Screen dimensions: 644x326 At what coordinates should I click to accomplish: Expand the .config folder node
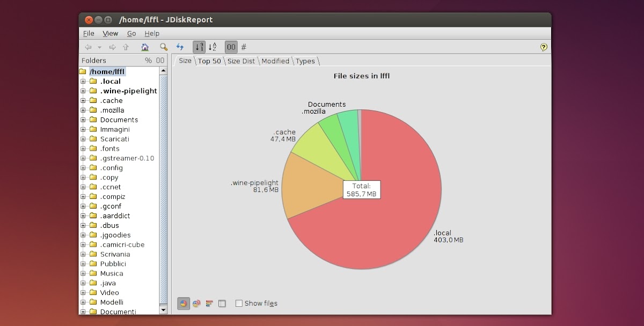83,168
